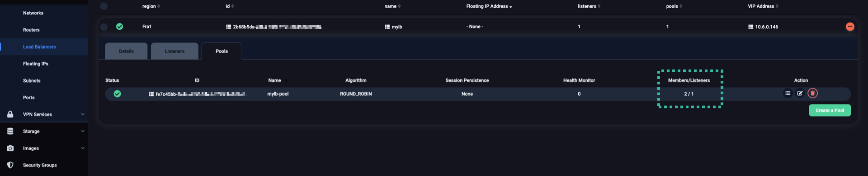Click the 2 / 1 members/listeners value
This screenshot has width=868, height=176.
tap(689, 94)
